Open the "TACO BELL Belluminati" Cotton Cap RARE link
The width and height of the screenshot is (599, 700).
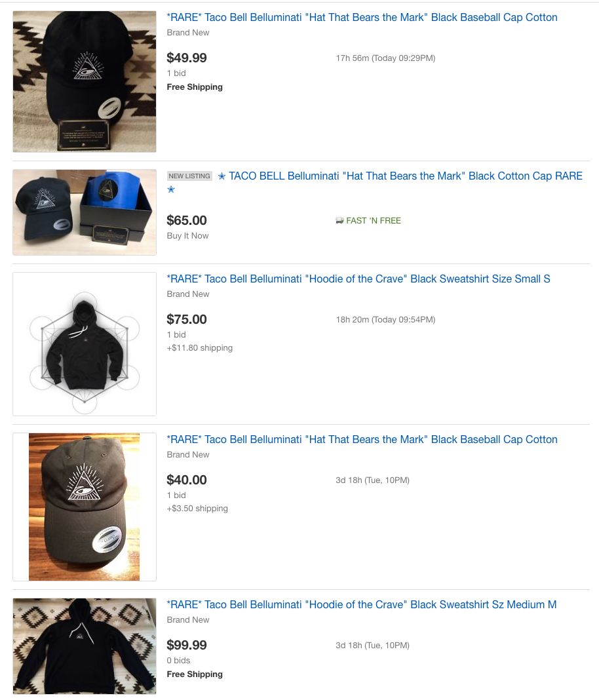tap(405, 176)
